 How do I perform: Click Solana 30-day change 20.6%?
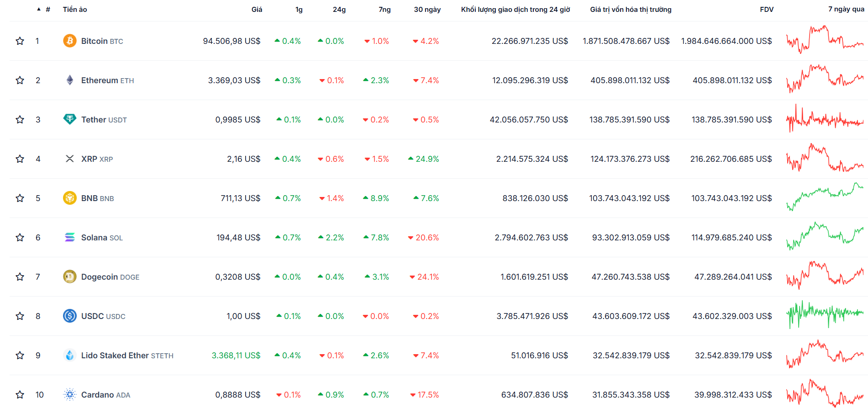point(424,238)
